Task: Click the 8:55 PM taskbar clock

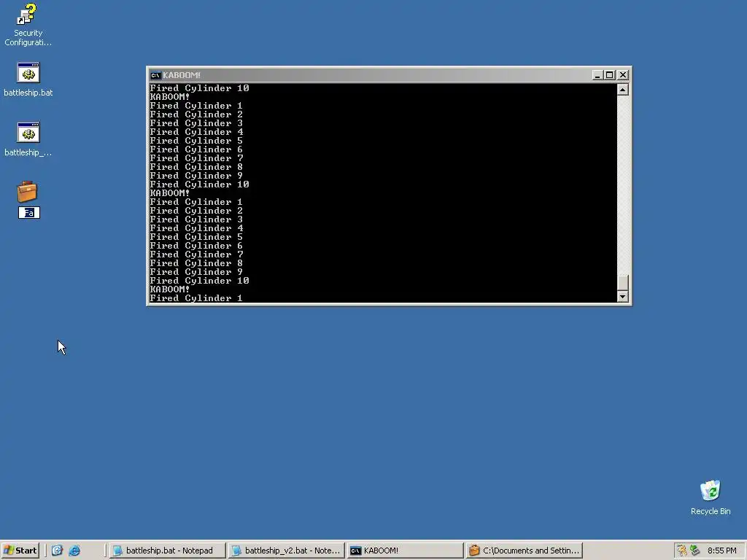Action: 721,551
